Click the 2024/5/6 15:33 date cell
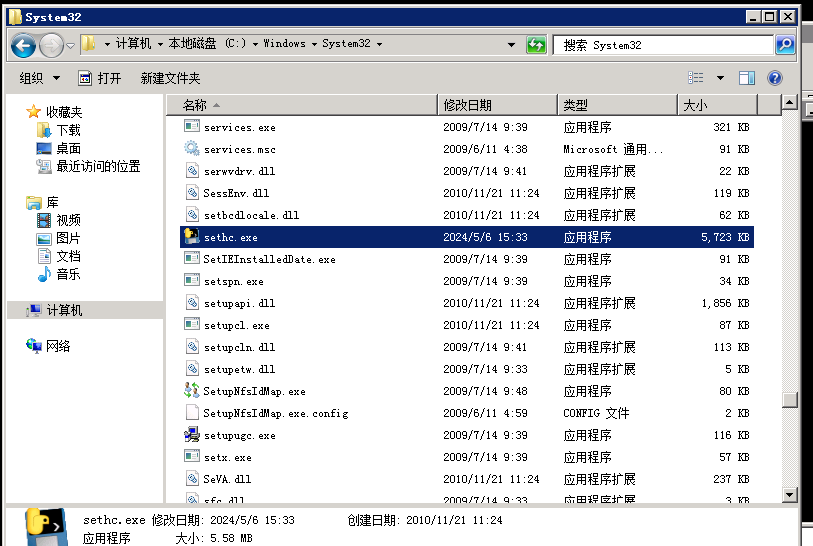The height and width of the screenshot is (546, 813). coord(485,237)
